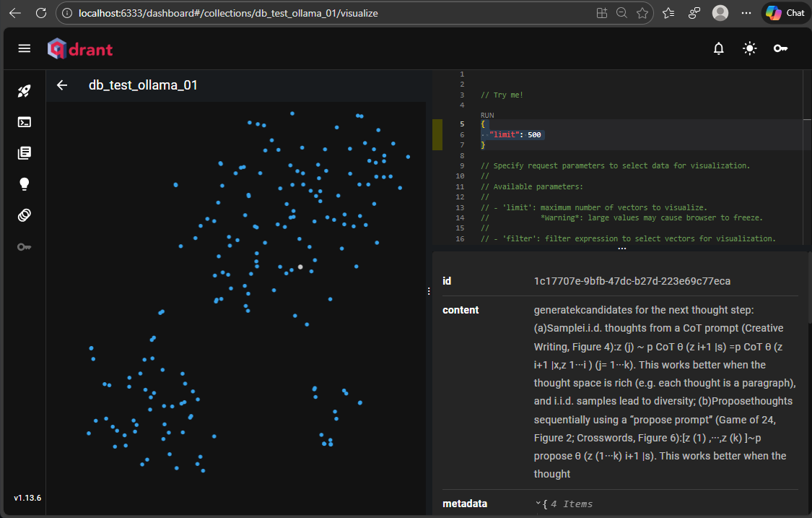
Task: Select the highlighted white point in scatter plot
Action: (x=300, y=267)
